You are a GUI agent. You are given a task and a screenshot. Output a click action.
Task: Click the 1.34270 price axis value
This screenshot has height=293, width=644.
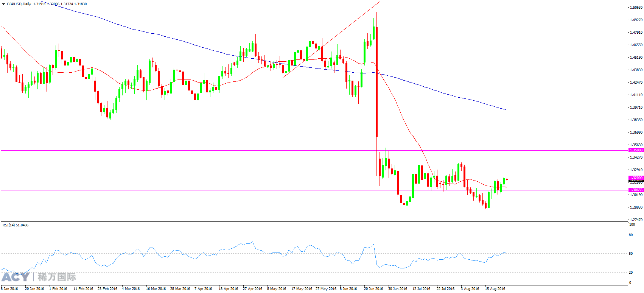(x=636, y=157)
